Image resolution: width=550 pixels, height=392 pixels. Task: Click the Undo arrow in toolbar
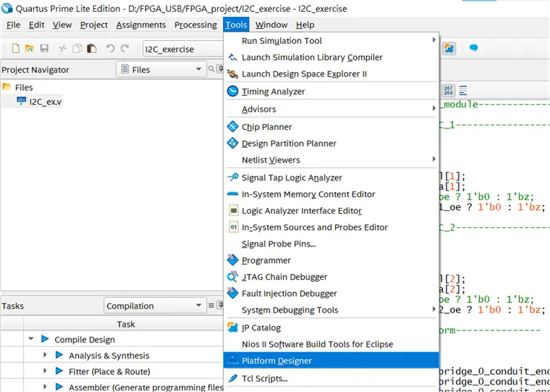[110, 48]
